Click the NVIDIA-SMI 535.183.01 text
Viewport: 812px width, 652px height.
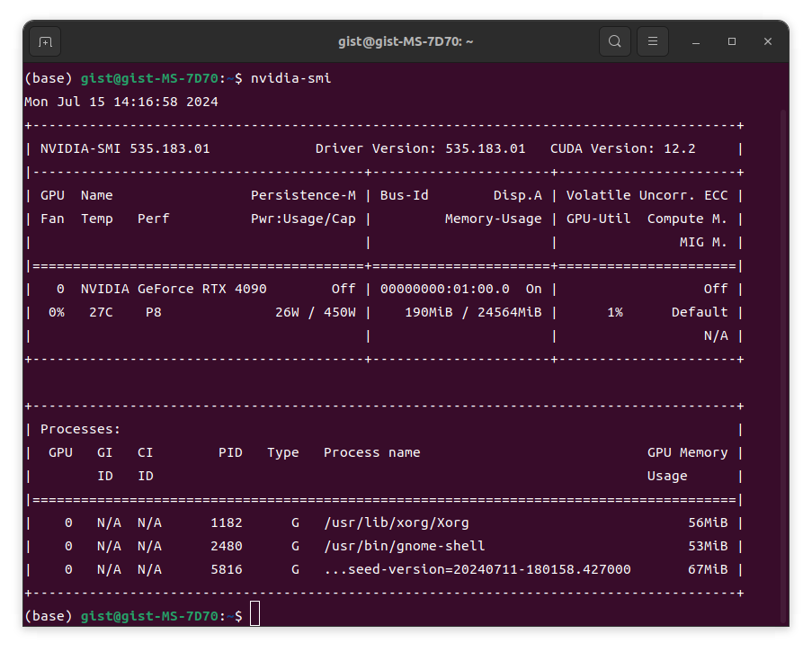coord(125,148)
